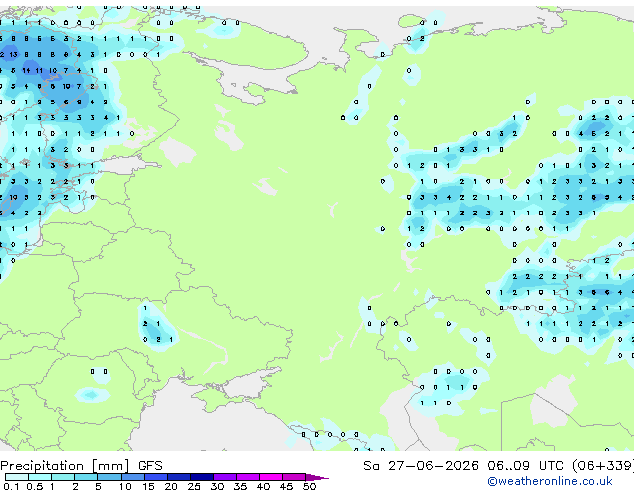Click the legend label '0.1'
This screenshot has width=634, height=490.
click(x=11, y=486)
